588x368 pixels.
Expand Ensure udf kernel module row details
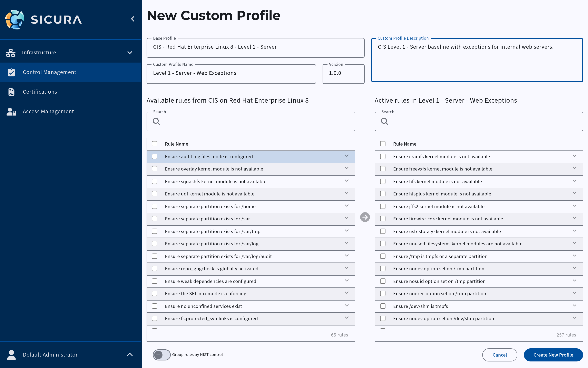point(346,193)
